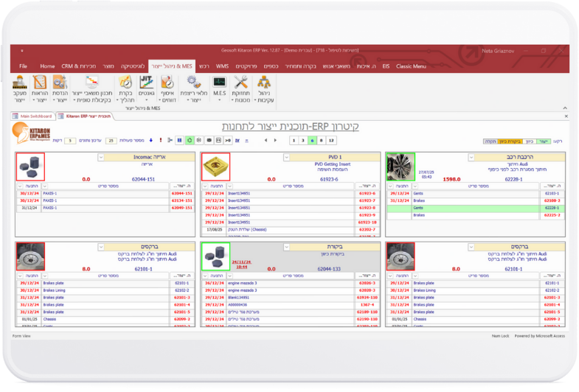Switch to the WMS ribbon tab
This screenshot has width=579, height=392.
coord(222,66)
